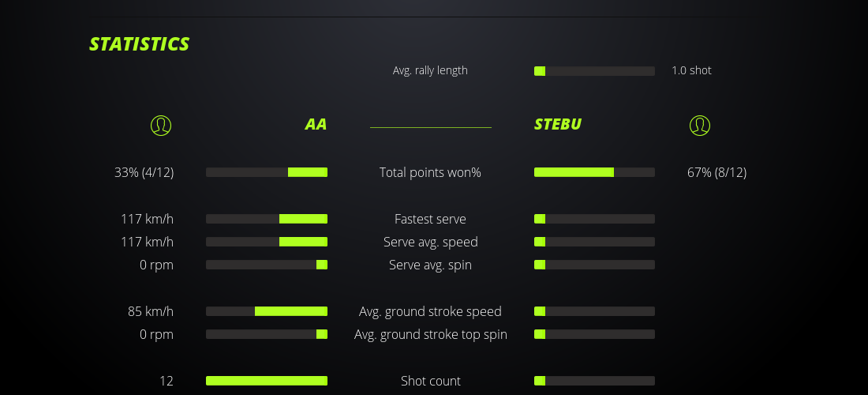Click STEBU's Total points won bar
This screenshot has width=868, height=395.
pos(594,172)
